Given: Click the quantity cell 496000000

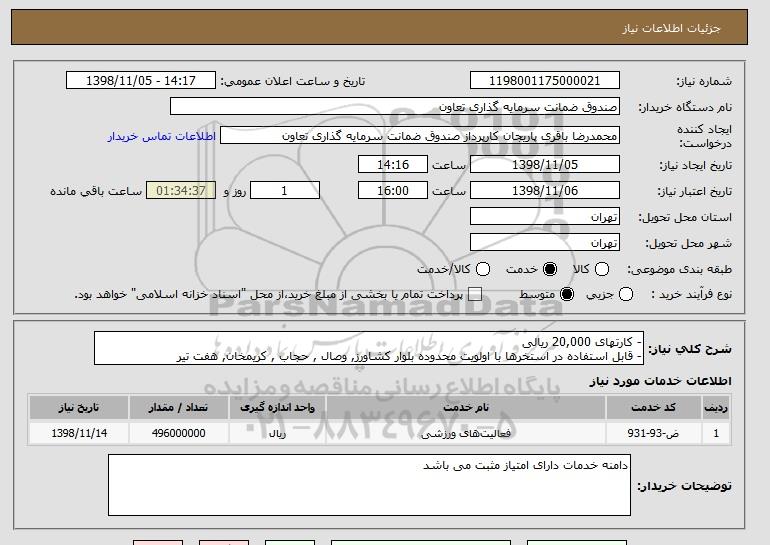Looking at the screenshot, I should (178, 434).
